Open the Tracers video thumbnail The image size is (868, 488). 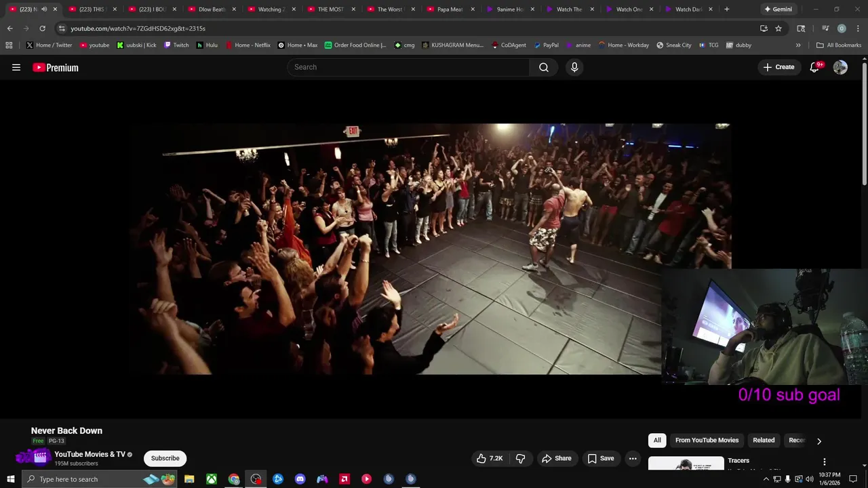click(686, 464)
